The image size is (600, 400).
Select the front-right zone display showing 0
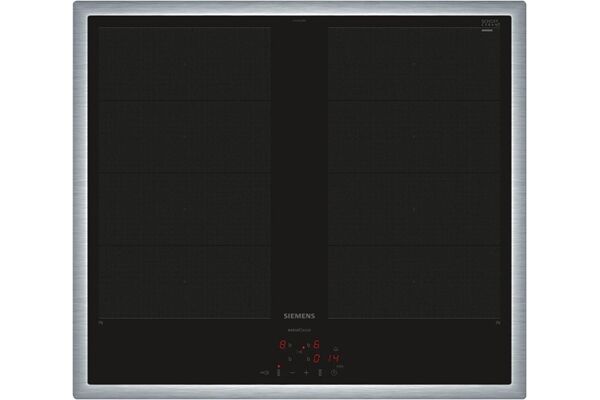point(316,359)
